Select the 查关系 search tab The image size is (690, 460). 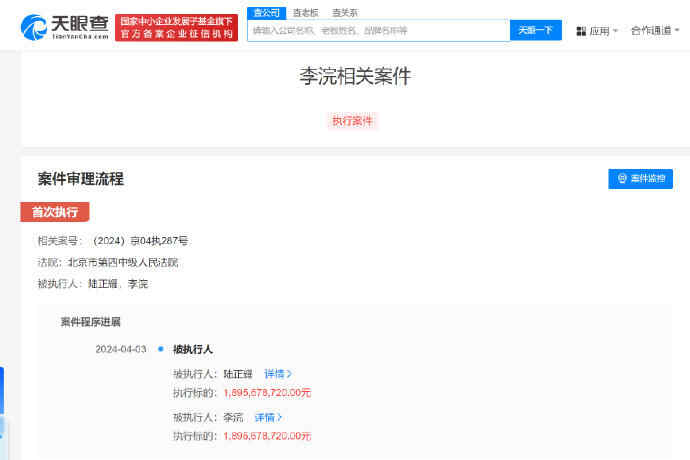tap(345, 13)
